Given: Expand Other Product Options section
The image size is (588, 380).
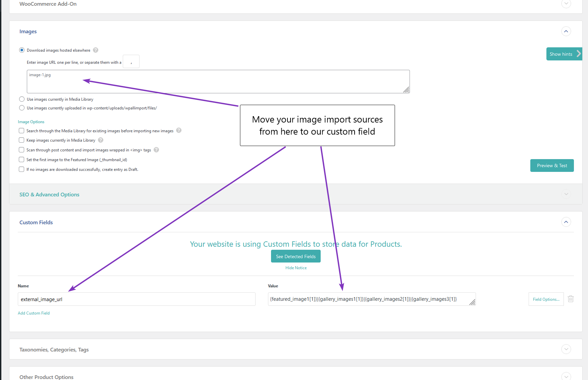Looking at the screenshot, I should tap(566, 376).
